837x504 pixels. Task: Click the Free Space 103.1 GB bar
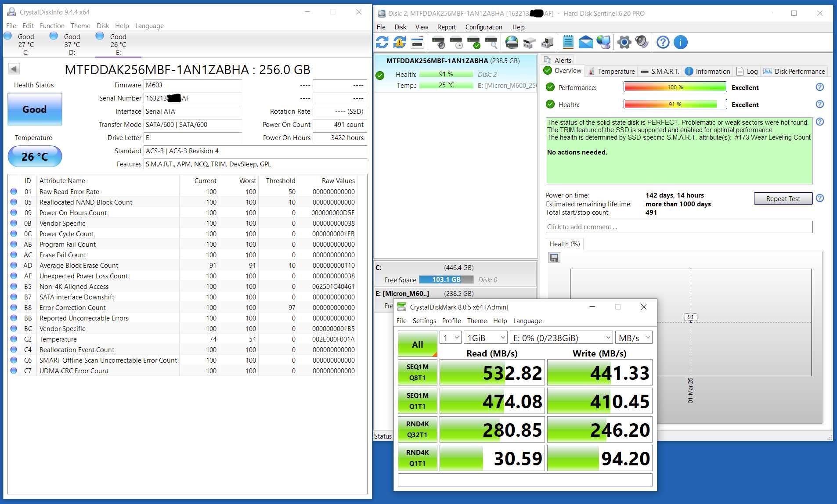pos(446,279)
